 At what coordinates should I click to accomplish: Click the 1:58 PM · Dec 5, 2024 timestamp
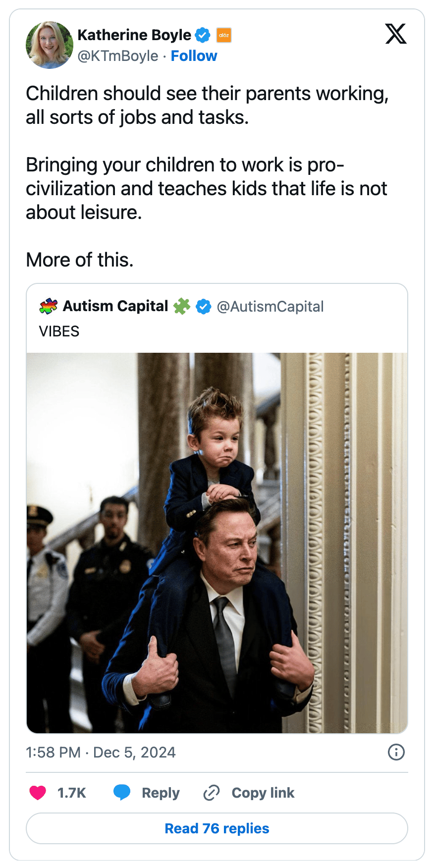101,753
